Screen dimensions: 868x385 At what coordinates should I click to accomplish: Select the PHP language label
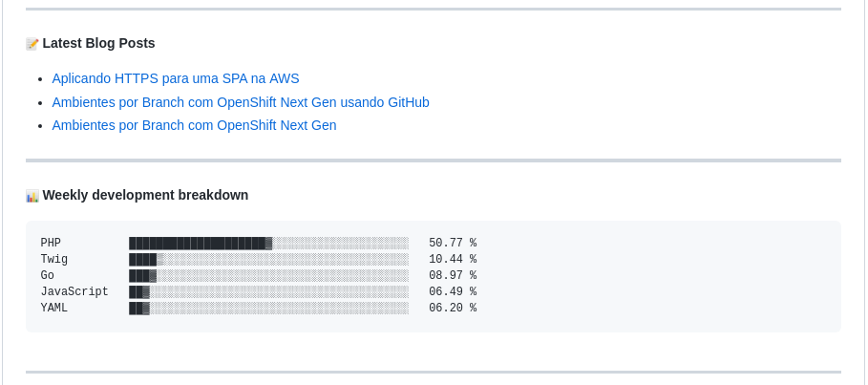click(51, 244)
